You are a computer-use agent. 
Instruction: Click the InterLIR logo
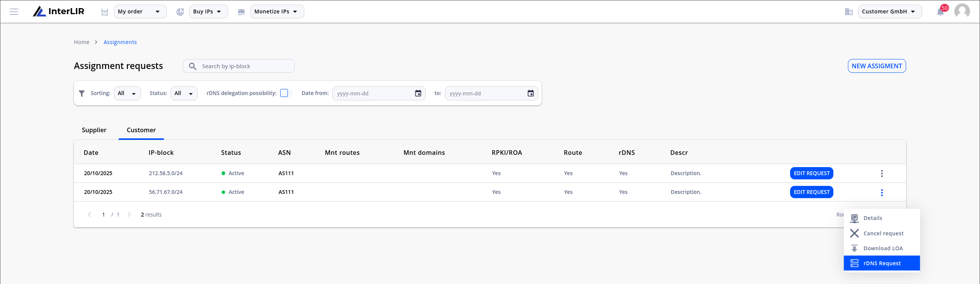pyautogui.click(x=59, y=11)
